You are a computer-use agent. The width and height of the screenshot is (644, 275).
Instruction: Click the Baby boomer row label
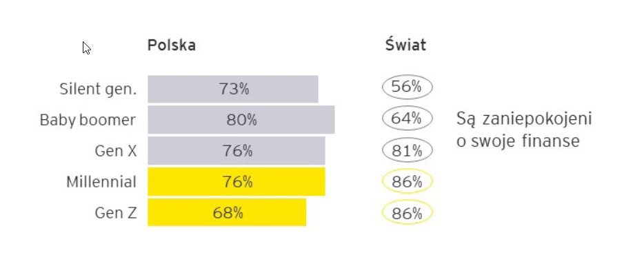point(88,120)
